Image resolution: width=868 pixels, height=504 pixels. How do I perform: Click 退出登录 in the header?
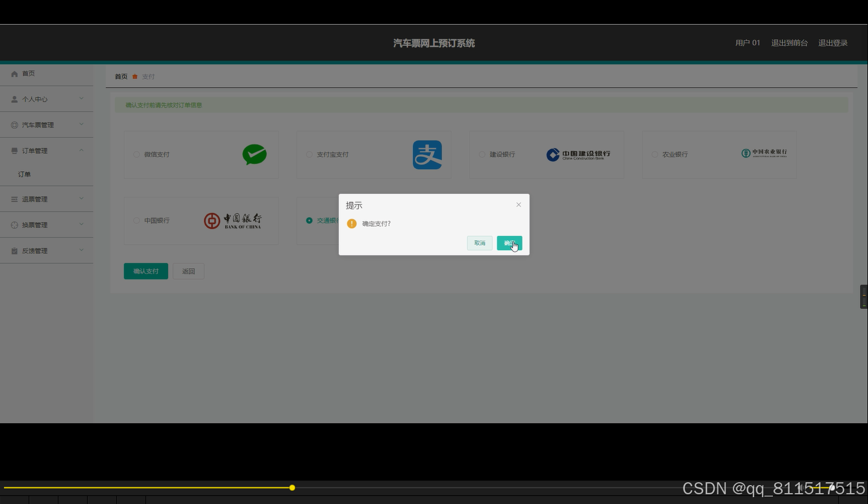click(833, 43)
